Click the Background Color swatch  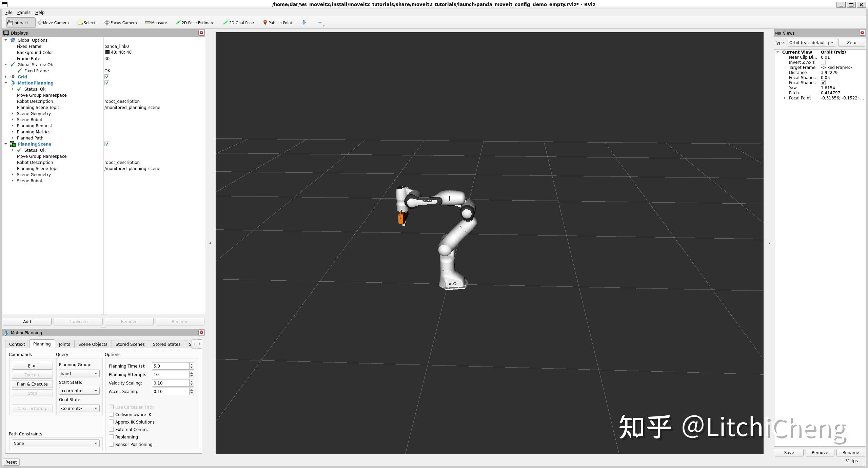pos(107,52)
